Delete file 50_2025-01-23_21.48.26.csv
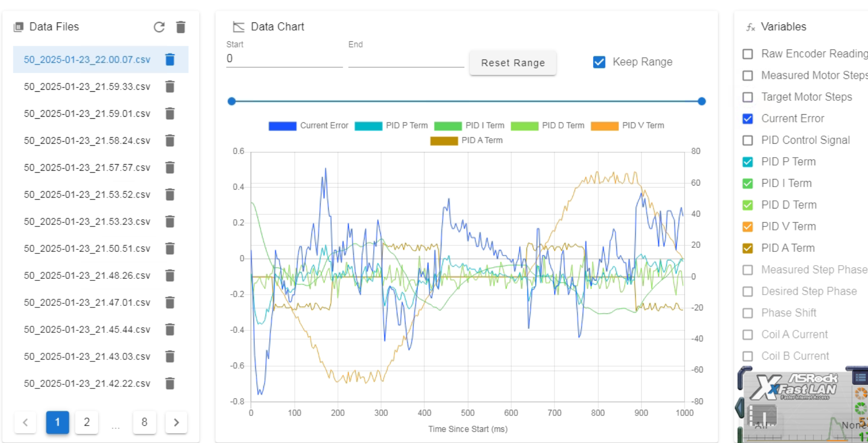This screenshot has width=868, height=443. 170,276
